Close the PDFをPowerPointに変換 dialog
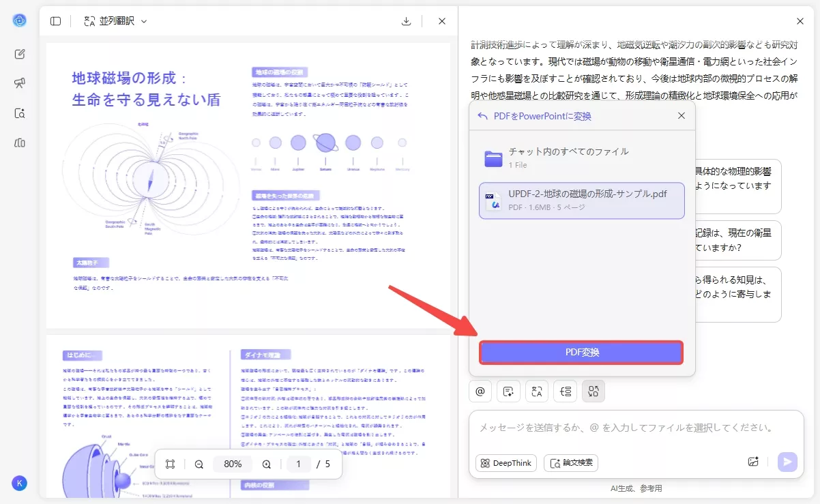Viewport: 820px width, 504px height. pos(681,116)
